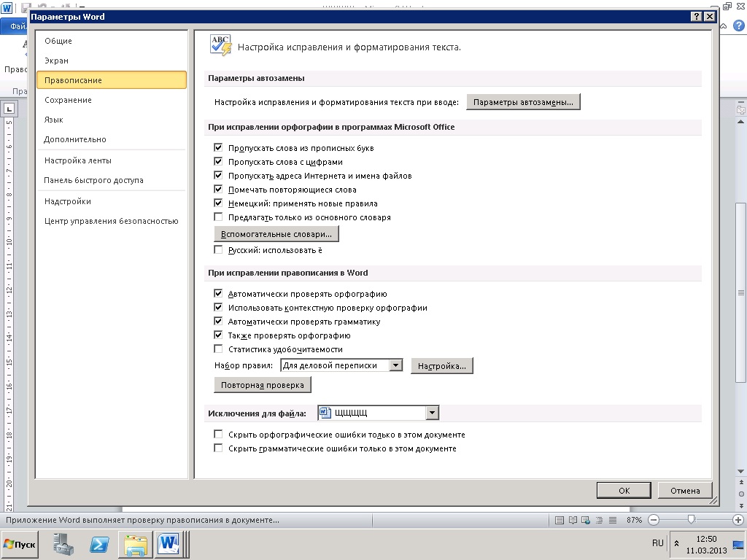The width and height of the screenshot is (747, 560).
Task: Switch to Full Screen Reading view icon
Action: coord(573,520)
